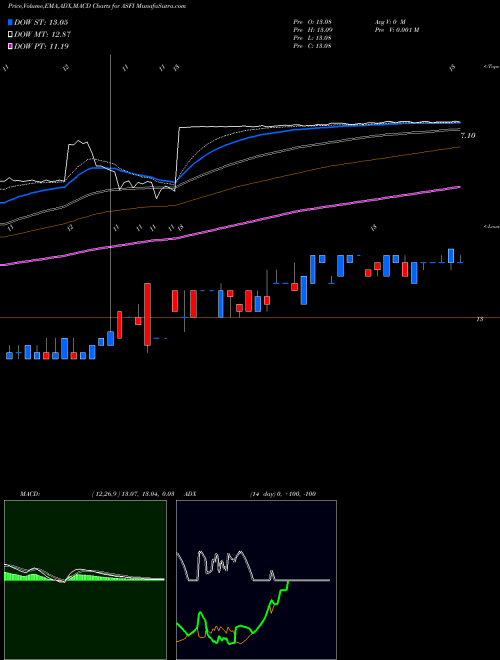
Task: Select the 'DOW MT: 12.87' legend text
Action: point(42,34)
